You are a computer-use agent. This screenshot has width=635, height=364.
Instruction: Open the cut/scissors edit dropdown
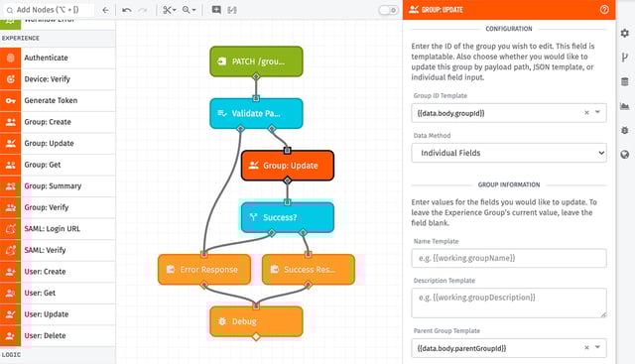tap(170, 10)
